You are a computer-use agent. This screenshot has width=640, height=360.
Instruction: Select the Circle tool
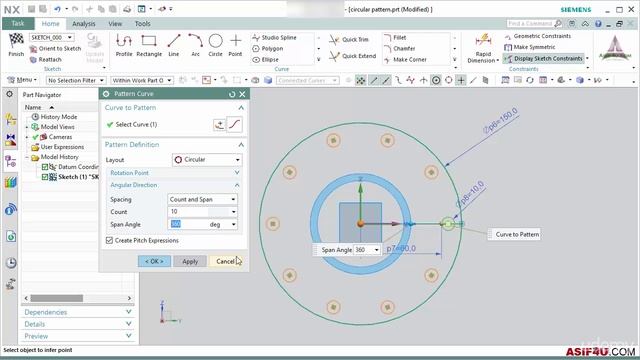tap(215, 45)
